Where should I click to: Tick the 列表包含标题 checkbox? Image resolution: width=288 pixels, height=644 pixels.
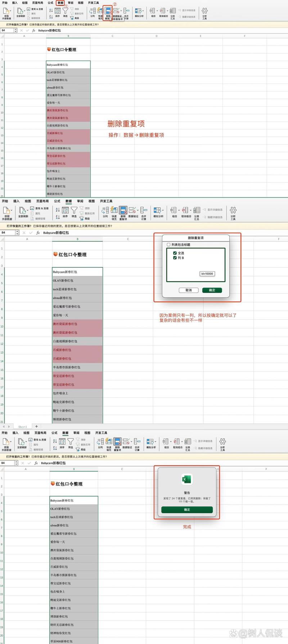point(168,245)
